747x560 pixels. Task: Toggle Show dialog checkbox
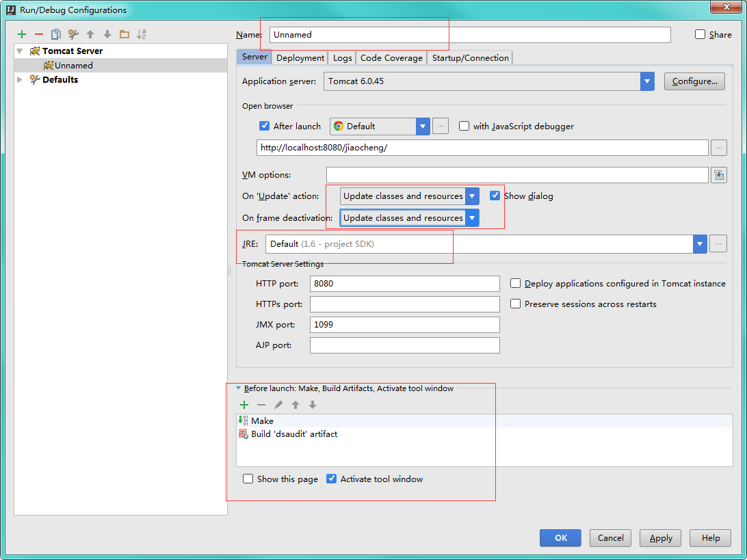pos(495,196)
